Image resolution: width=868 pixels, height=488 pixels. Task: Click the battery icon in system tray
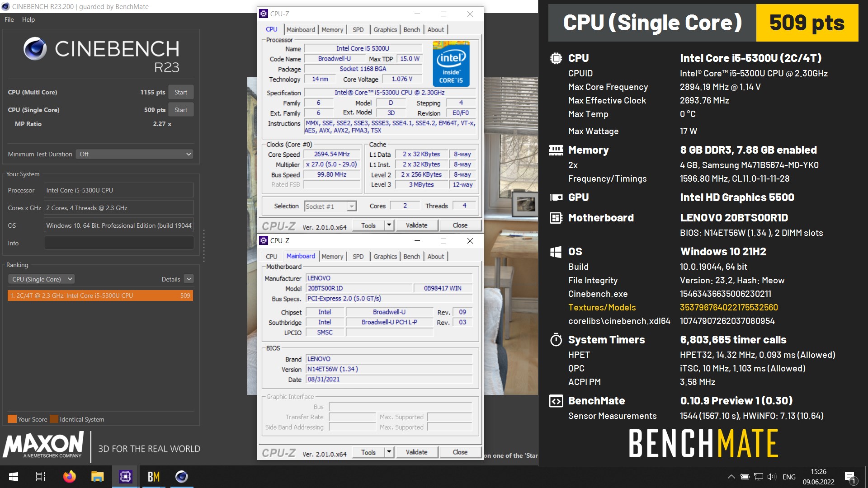[x=745, y=477]
